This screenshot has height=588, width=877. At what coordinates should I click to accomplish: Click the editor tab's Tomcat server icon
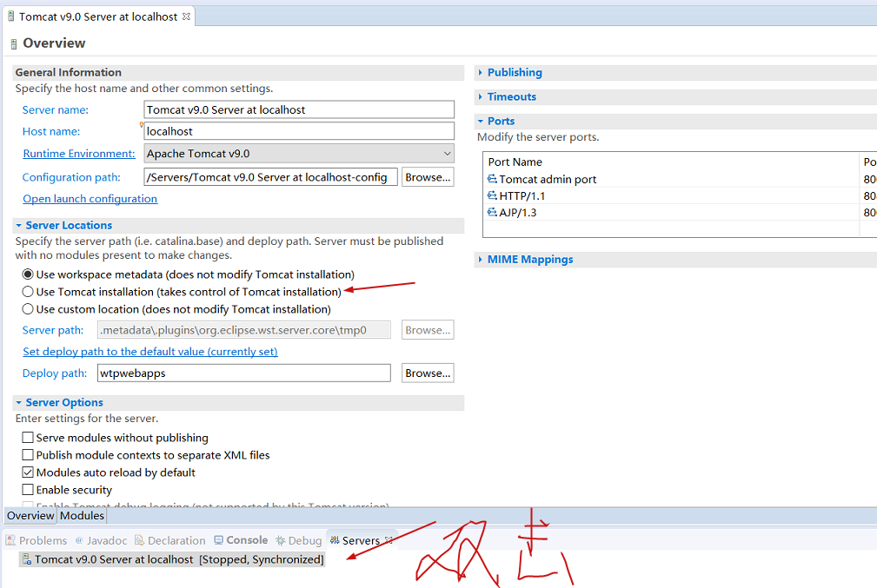coord(10,17)
